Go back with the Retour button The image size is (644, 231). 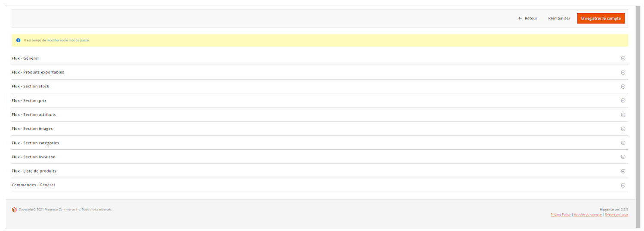click(528, 18)
